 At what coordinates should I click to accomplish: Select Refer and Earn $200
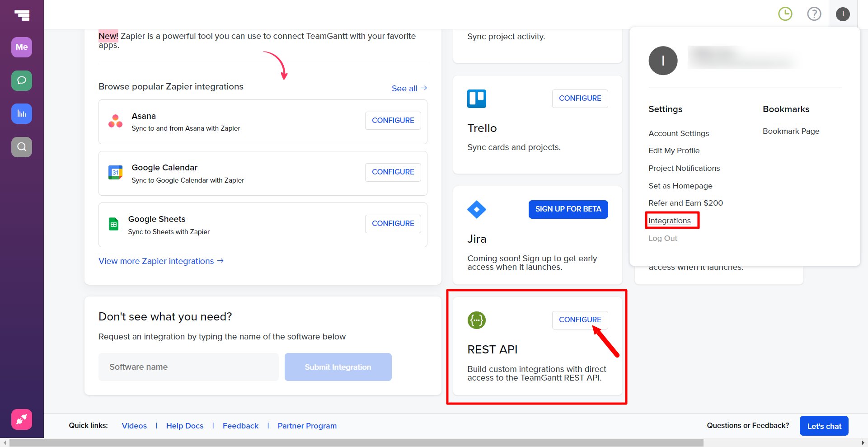(x=685, y=203)
